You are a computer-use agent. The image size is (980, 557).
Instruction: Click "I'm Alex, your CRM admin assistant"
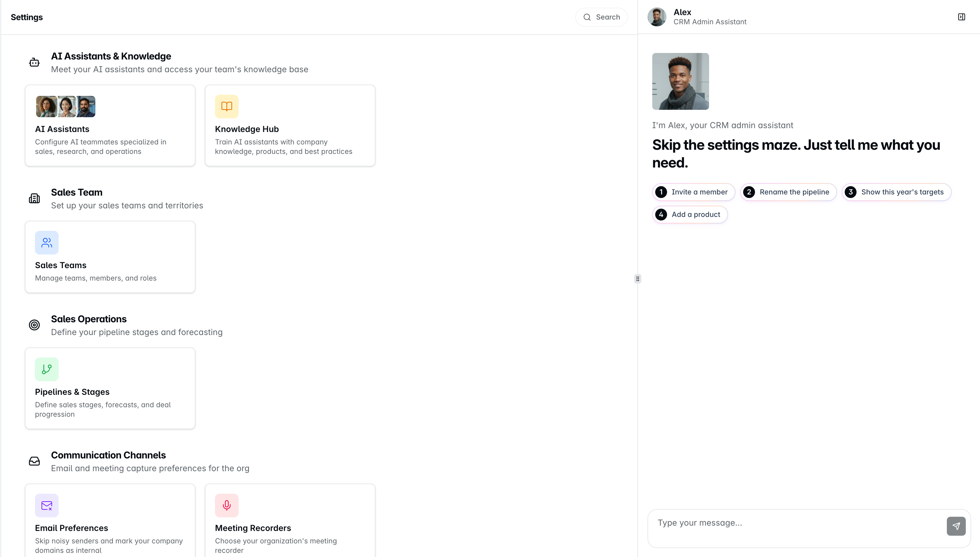722,125
